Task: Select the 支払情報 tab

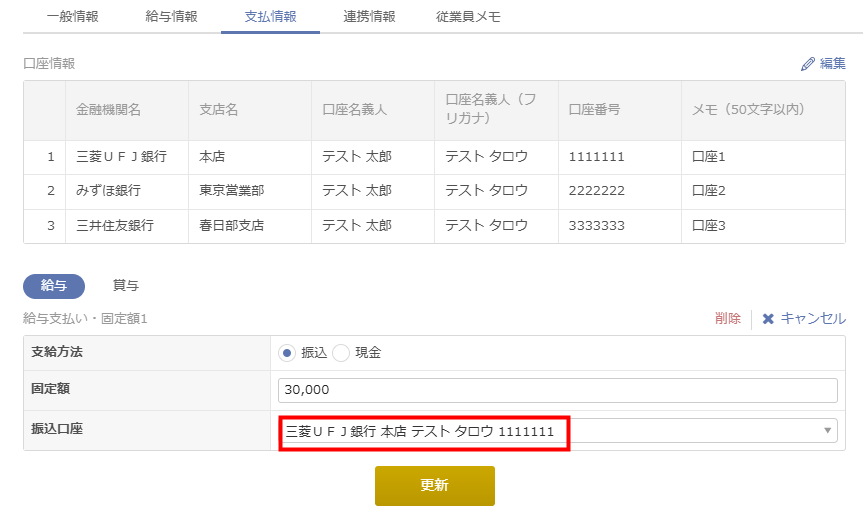Action: pos(270,17)
